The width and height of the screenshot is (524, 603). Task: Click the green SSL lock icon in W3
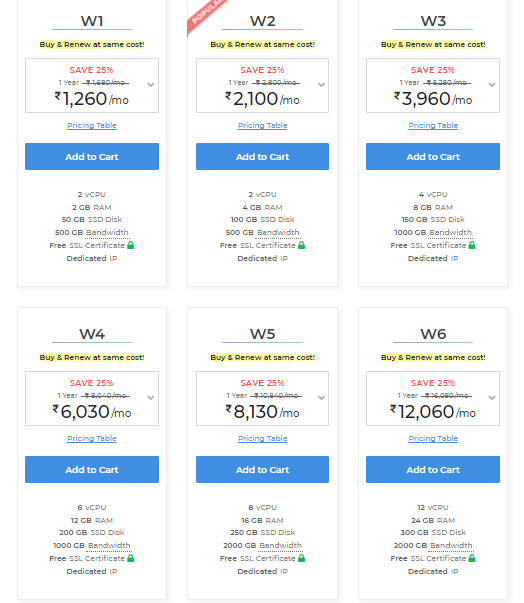pyautogui.click(x=472, y=245)
